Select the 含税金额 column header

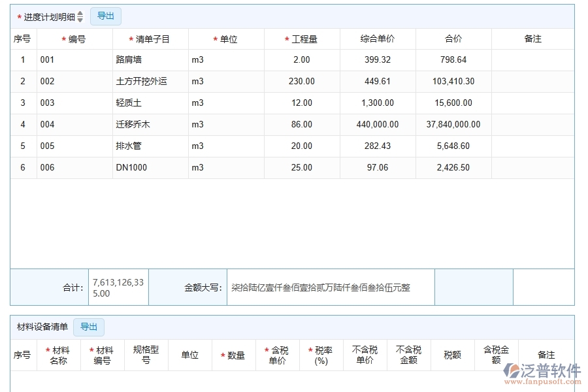tap(495, 355)
